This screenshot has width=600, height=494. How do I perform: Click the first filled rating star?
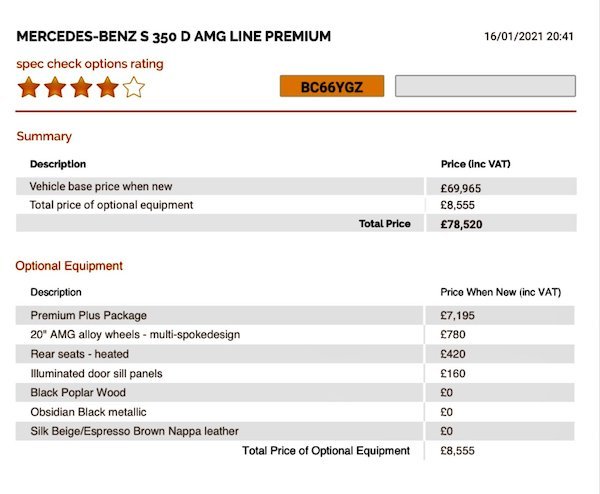(29, 87)
